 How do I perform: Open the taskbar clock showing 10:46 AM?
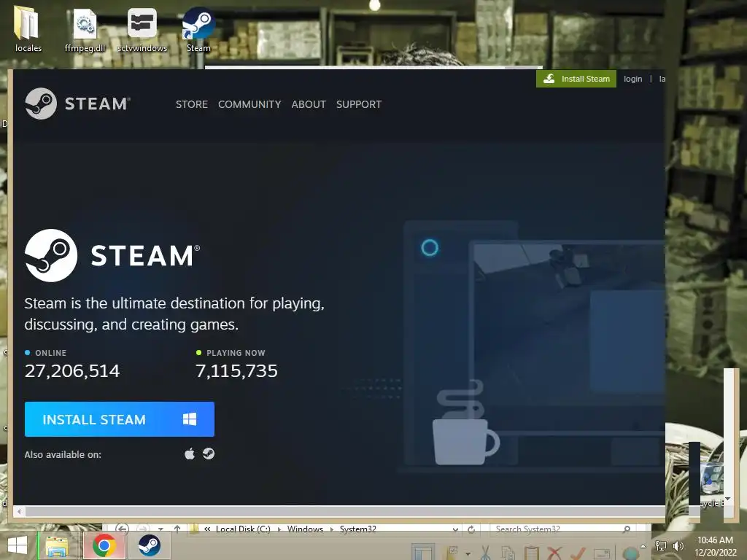(x=715, y=546)
